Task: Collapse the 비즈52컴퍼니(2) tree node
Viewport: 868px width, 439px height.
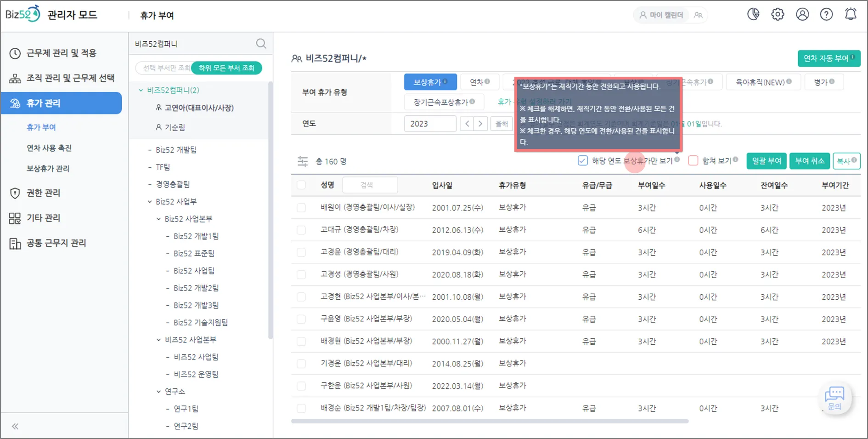Action: click(x=141, y=90)
